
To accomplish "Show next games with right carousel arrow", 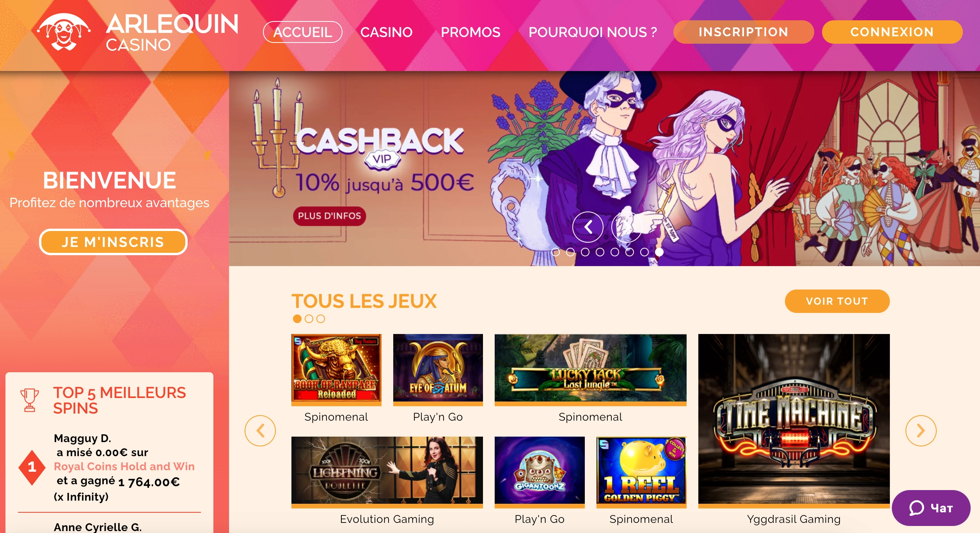I will click(x=921, y=431).
